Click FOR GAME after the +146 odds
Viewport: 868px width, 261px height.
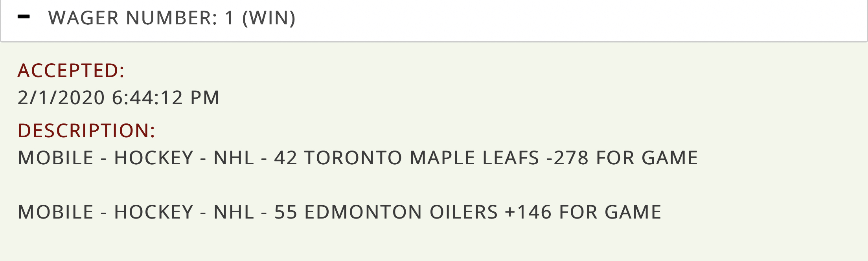point(610,212)
